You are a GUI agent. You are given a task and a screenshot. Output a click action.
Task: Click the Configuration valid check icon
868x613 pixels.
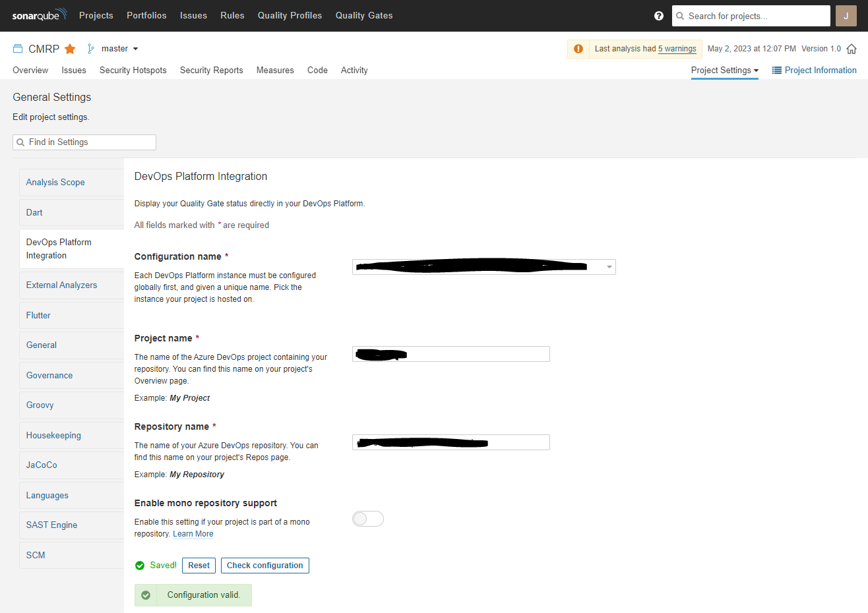[146, 595]
